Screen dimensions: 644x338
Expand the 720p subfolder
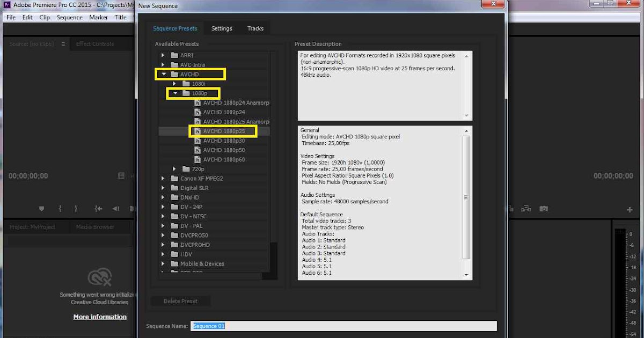tap(174, 169)
